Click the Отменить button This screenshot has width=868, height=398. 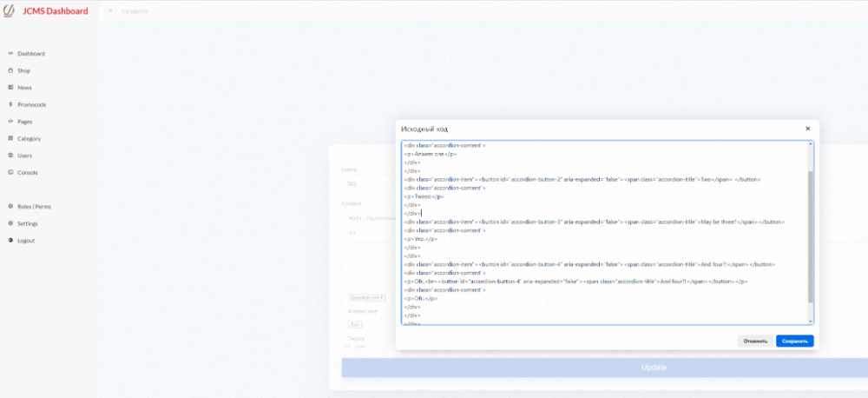tap(755, 341)
